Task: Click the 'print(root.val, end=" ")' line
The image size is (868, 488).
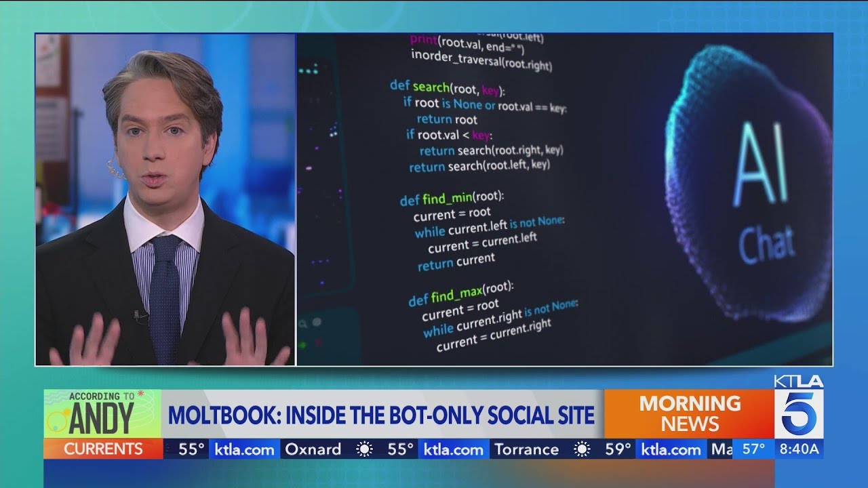Action: coord(467,45)
